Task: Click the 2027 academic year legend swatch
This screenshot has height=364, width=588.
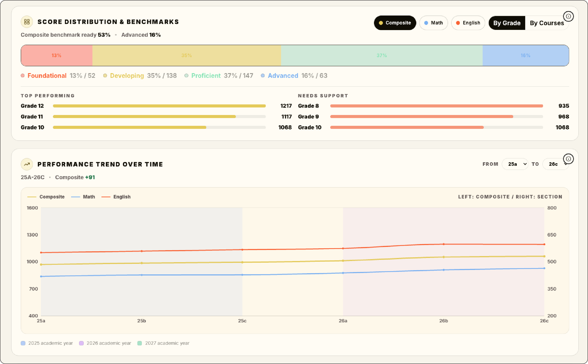Action: (x=139, y=343)
